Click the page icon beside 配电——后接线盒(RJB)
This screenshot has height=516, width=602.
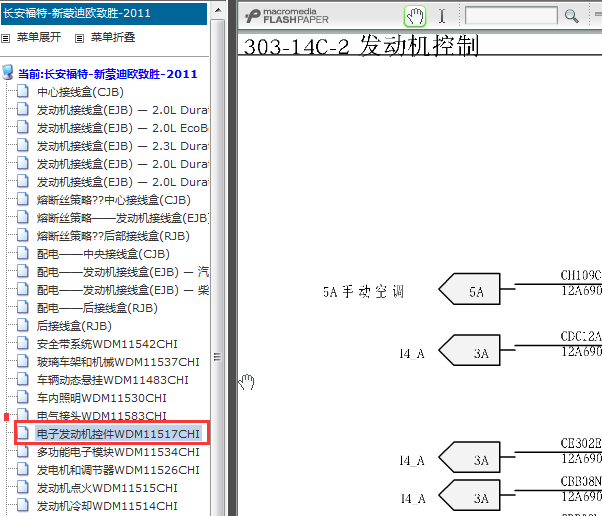tap(23, 308)
